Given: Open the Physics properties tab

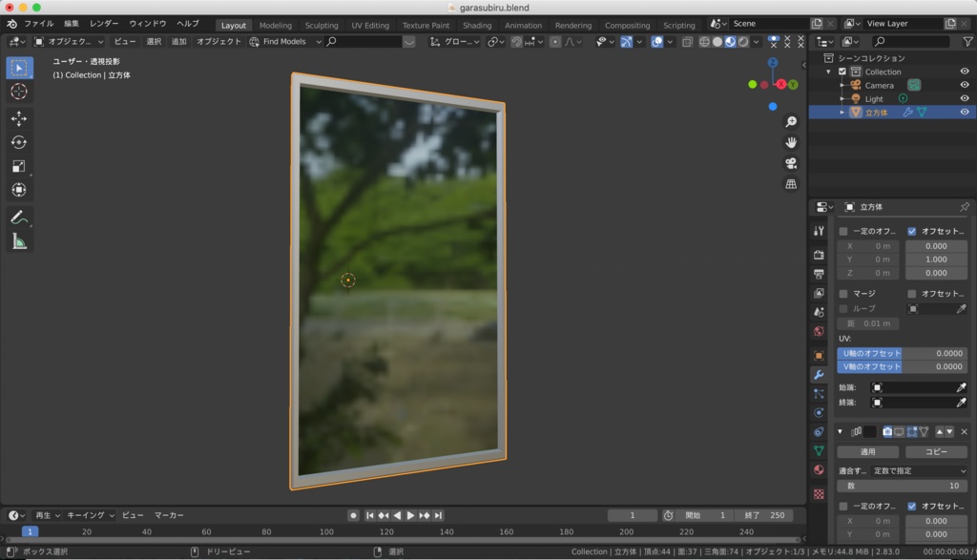Looking at the screenshot, I should coord(819,412).
